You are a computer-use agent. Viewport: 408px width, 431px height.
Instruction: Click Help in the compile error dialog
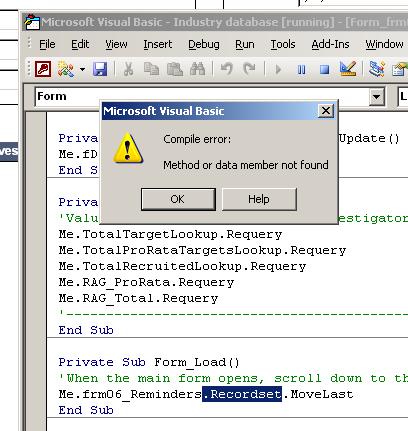259,199
